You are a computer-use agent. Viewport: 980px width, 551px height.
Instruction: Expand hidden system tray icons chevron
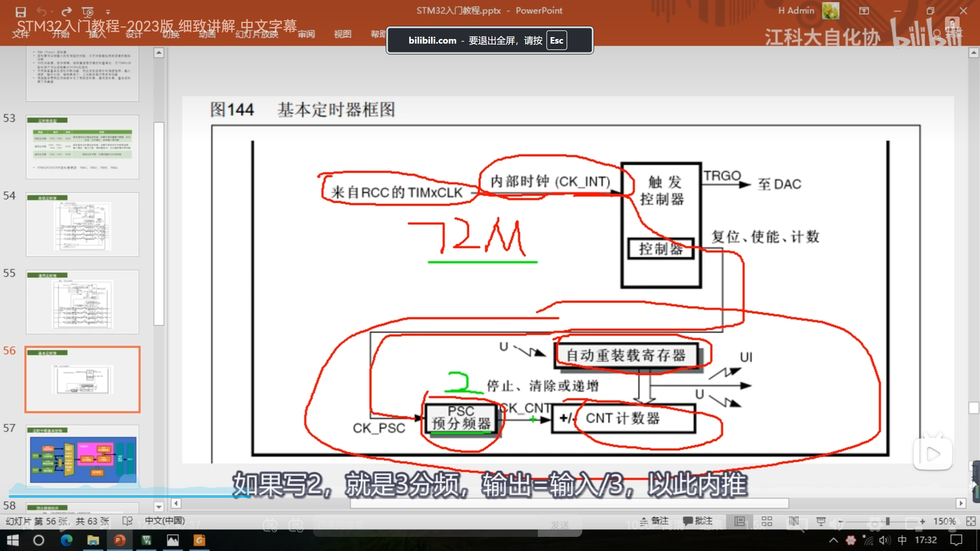(x=833, y=540)
